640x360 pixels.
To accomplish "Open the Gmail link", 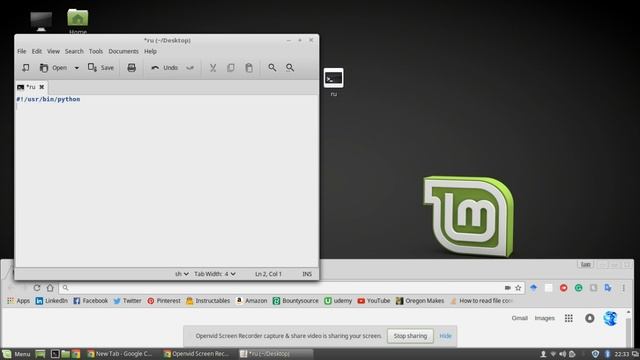I will [x=520, y=318].
